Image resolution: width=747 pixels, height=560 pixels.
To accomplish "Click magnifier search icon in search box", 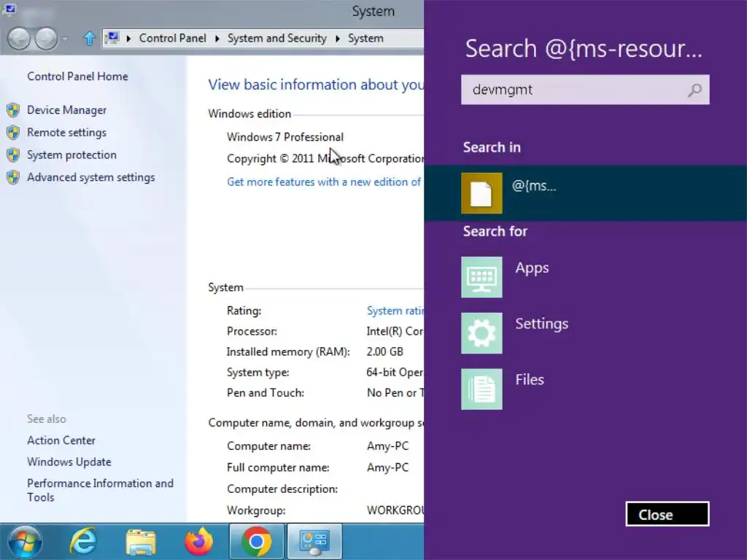I will (694, 90).
